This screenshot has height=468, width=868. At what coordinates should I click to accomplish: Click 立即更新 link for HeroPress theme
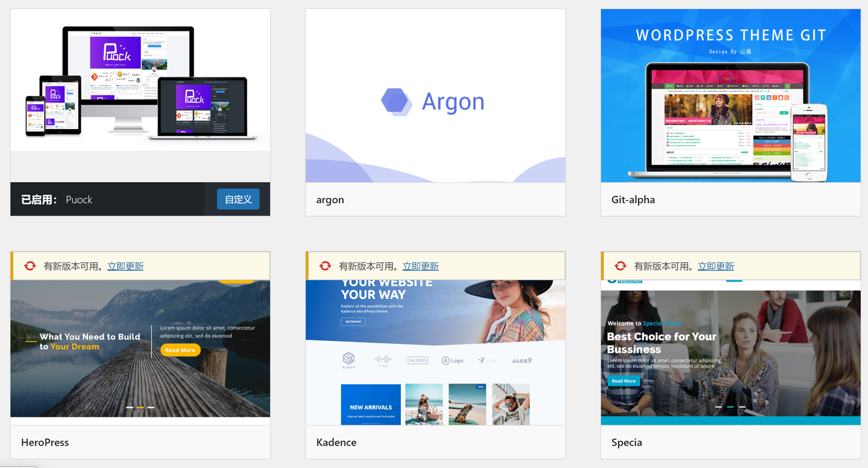[x=125, y=265]
